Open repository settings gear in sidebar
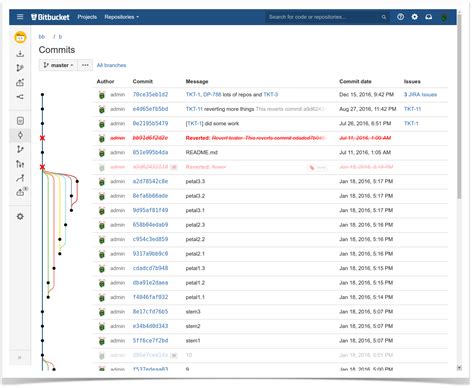 coord(20,216)
